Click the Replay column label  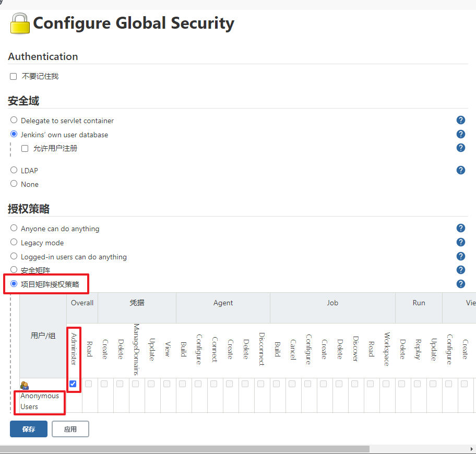[418, 349]
